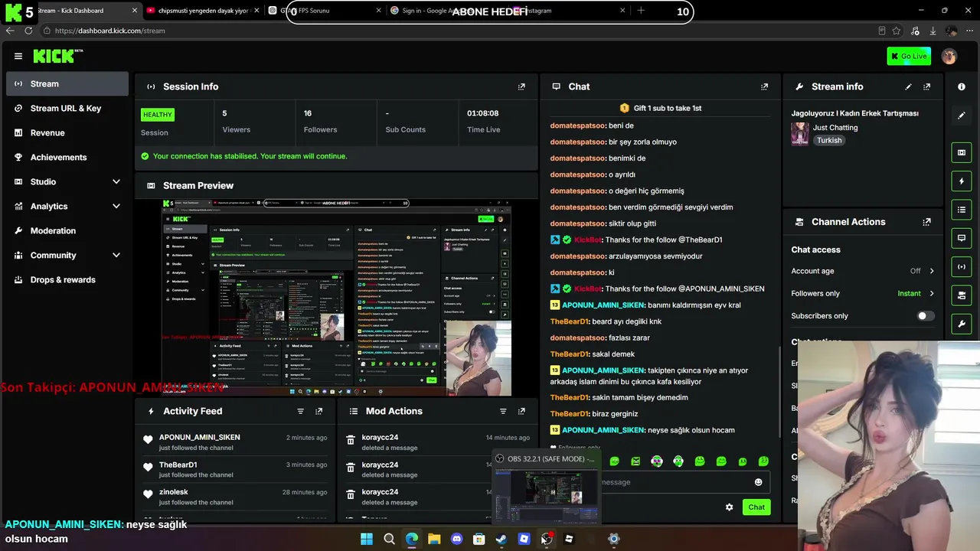The width and height of the screenshot is (980, 551).
Task: Open Activity Feed filter options
Action: tap(300, 411)
